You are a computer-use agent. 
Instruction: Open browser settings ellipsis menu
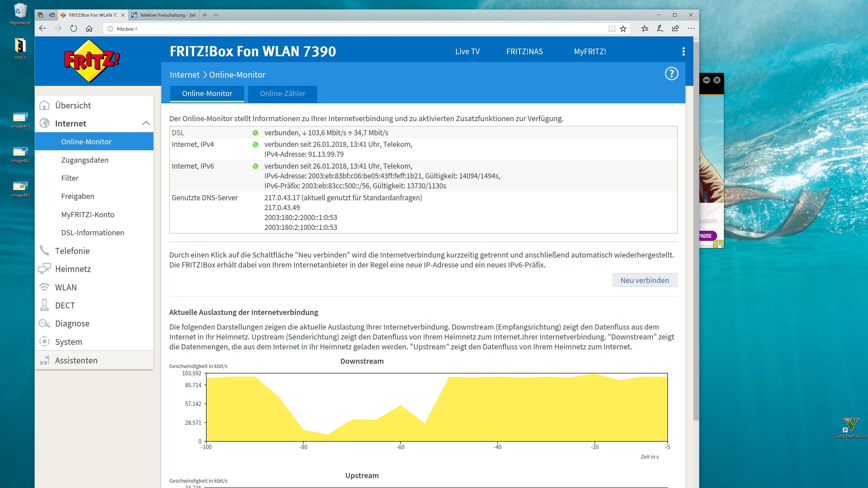691,29
